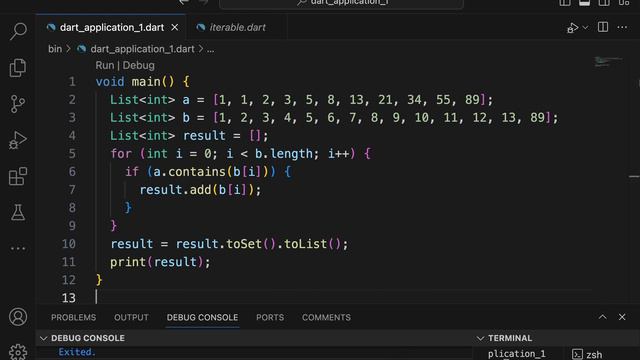The width and height of the screenshot is (640, 360).
Task: Switch to the iterable.dart tab
Action: pyautogui.click(x=237, y=27)
